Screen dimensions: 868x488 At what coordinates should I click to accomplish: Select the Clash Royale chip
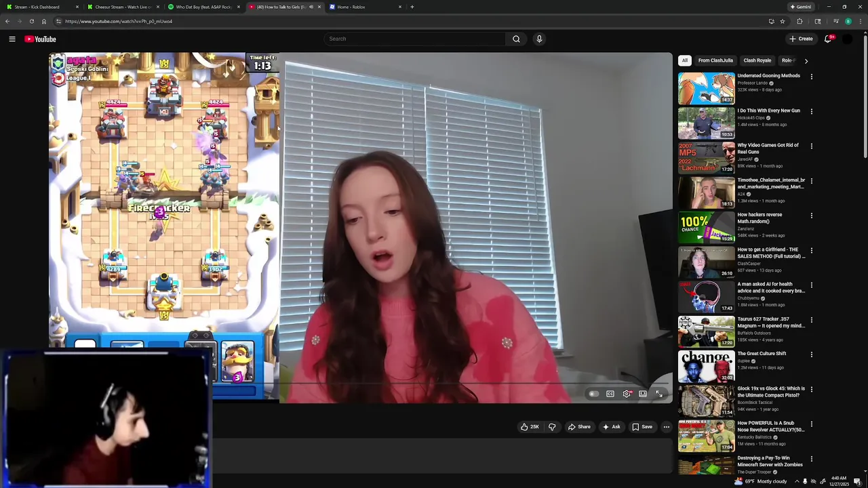click(x=757, y=60)
